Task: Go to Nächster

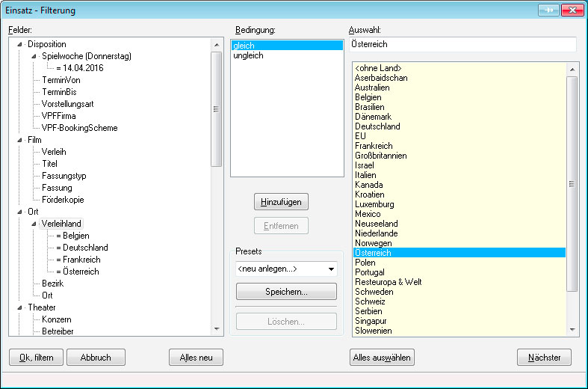Action: tap(544, 358)
